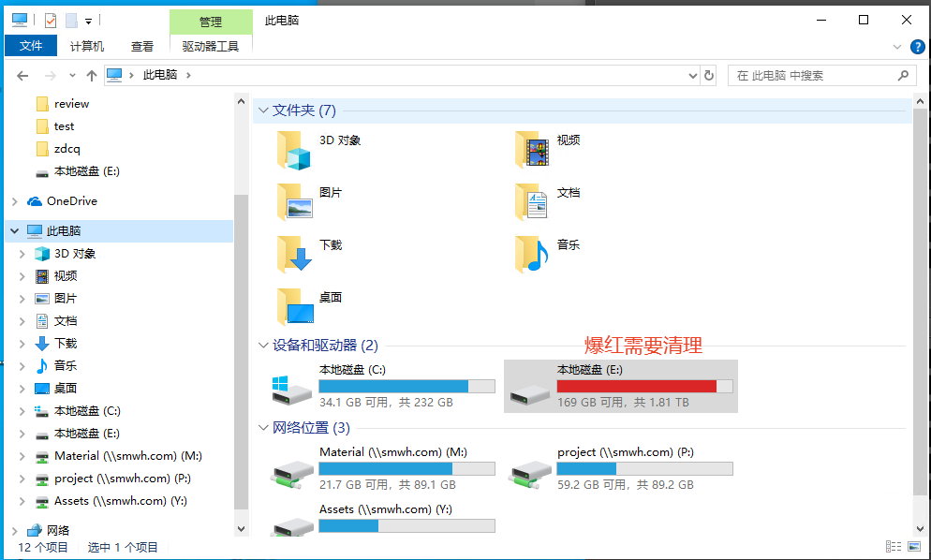Click the '21.7 GB 可用, 共 89.1 GB' text

click(388, 484)
